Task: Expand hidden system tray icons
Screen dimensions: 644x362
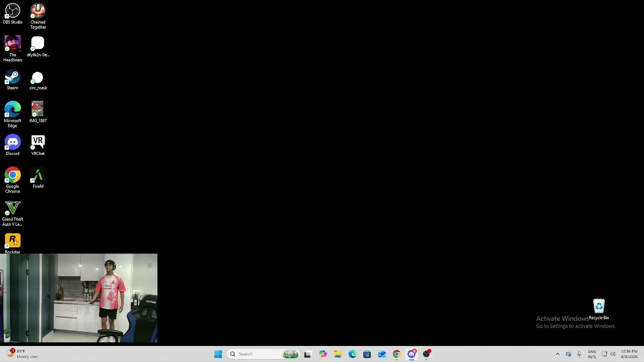Action: click(557, 354)
